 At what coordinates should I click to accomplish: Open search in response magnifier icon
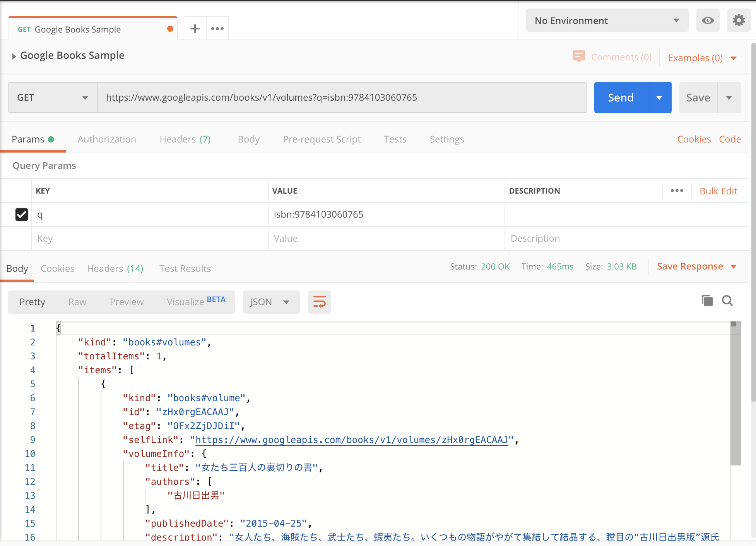coord(727,301)
